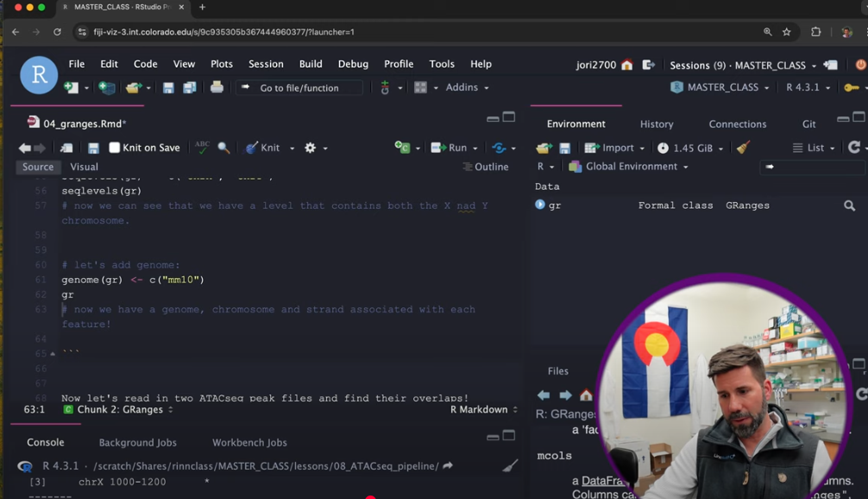Image resolution: width=868 pixels, height=499 pixels.
Task: Open the Session menu
Action: 266,64
